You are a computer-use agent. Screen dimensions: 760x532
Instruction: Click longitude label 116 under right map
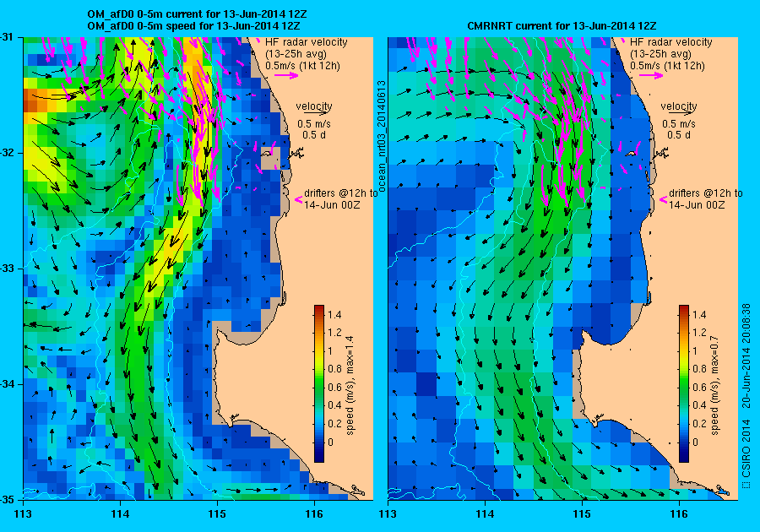pos(679,514)
